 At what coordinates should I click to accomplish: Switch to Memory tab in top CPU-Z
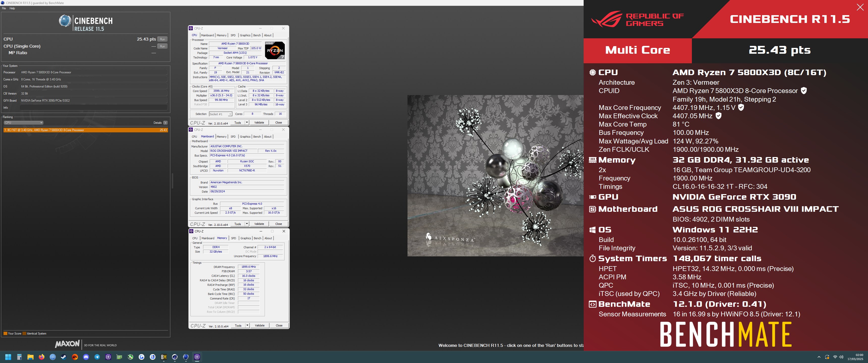pyautogui.click(x=221, y=35)
